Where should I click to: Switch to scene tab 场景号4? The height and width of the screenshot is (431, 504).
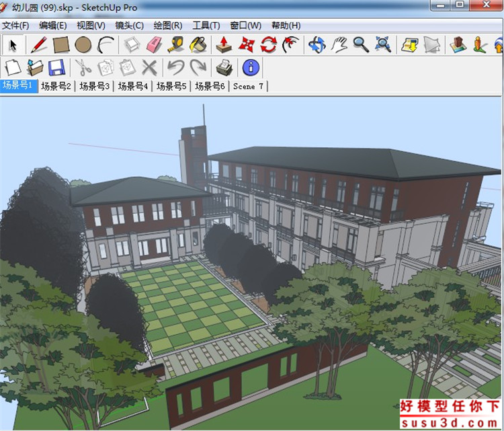coord(133,86)
